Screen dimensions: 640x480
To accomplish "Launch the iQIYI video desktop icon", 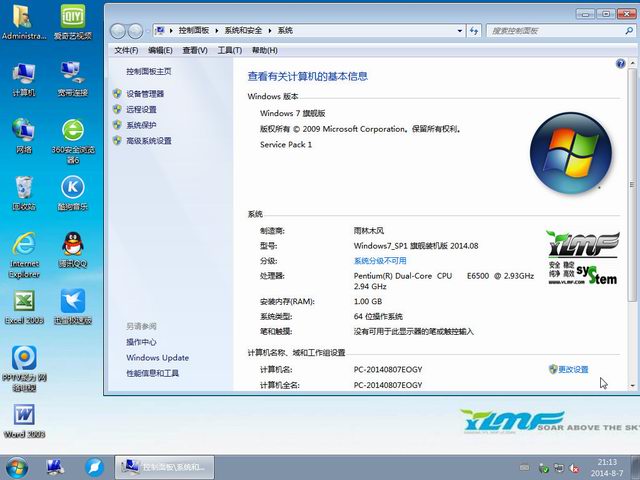I will tap(73, 21).
